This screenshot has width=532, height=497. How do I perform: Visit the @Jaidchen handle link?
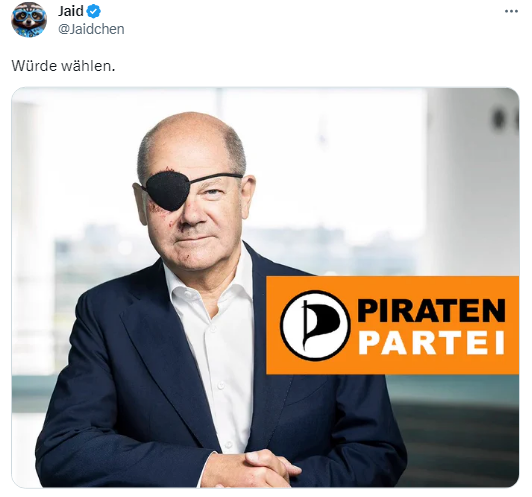point(91,29)
